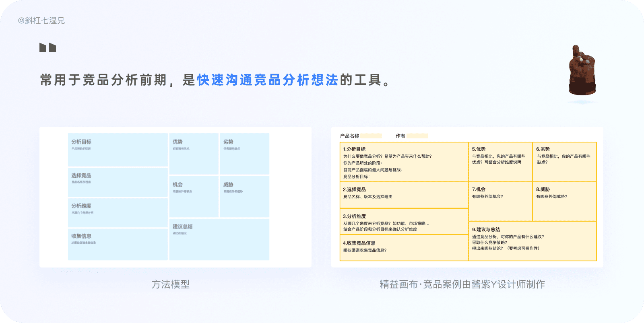Viewport: 644px width, 323px height.
Task: Click the blue highlighted phrase 快速沟通竞品分析想法
Action: 268,80
